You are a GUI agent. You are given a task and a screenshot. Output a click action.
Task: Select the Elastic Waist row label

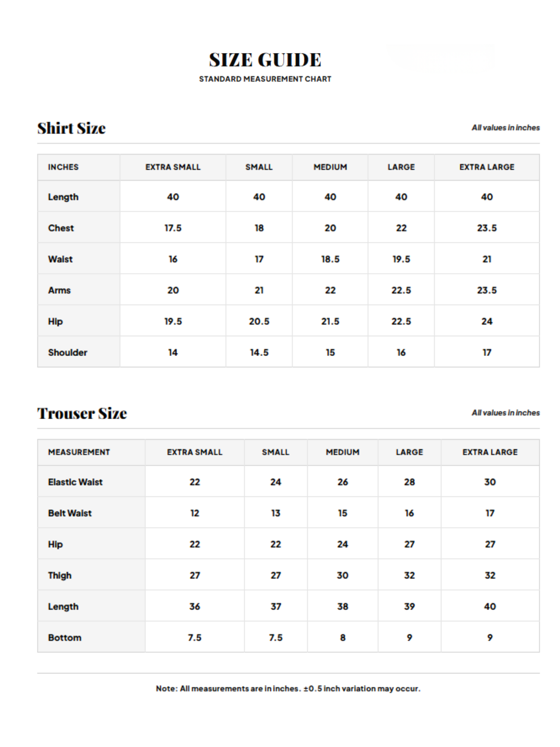(x=75, y=482)
